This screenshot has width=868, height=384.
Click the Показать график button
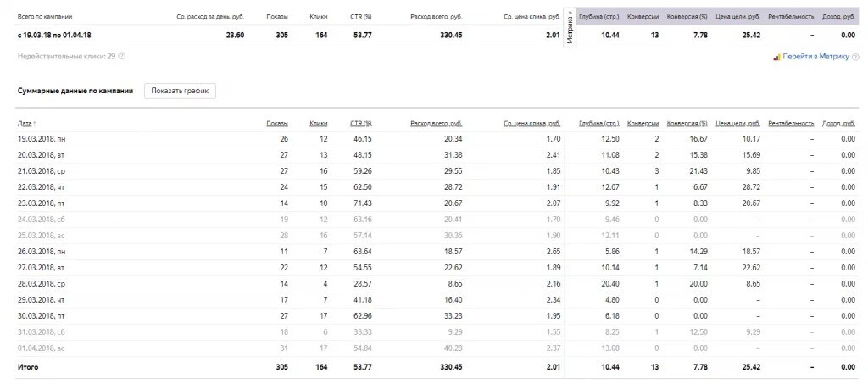click(x=180, y=91)
